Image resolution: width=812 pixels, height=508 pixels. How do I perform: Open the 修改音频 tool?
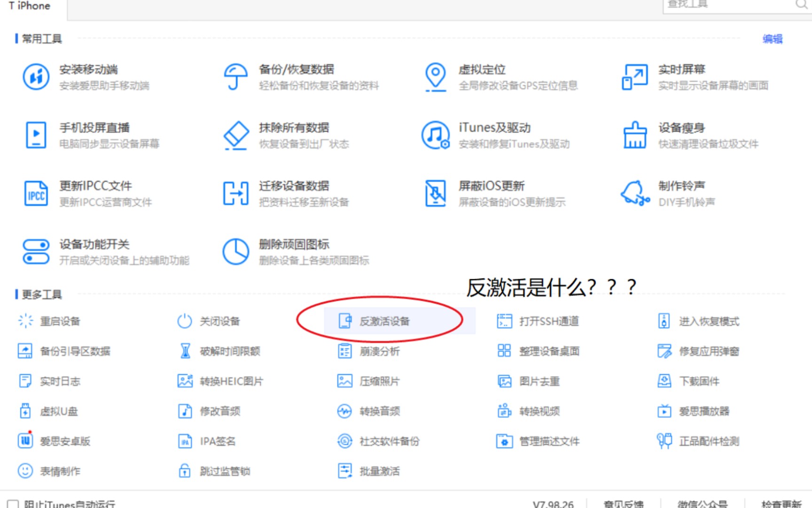209,412
